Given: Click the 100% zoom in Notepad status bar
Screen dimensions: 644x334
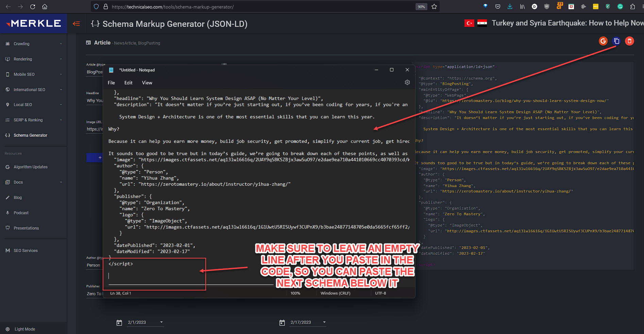Looking at the screenshot, I should [x=295, y=293].
